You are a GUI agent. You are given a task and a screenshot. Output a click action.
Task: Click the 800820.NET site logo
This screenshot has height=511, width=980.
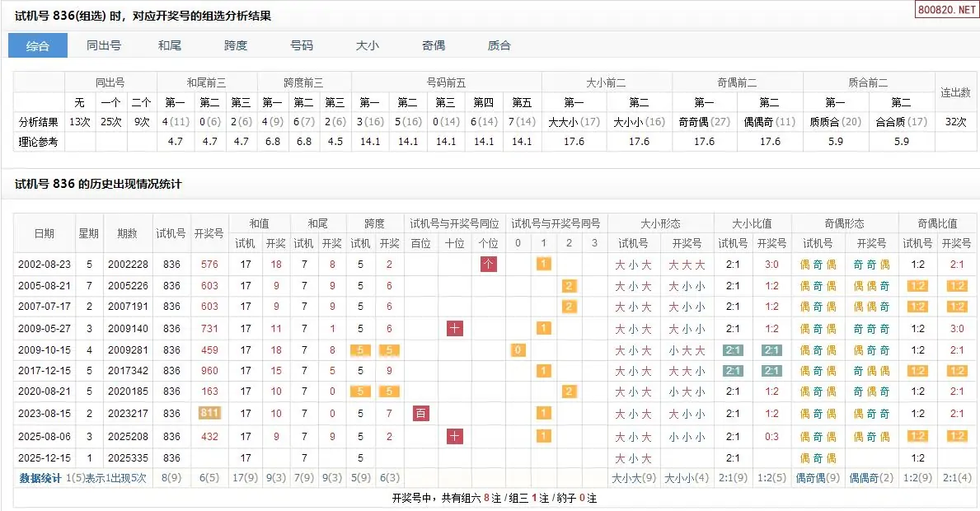tap(945, 9)
